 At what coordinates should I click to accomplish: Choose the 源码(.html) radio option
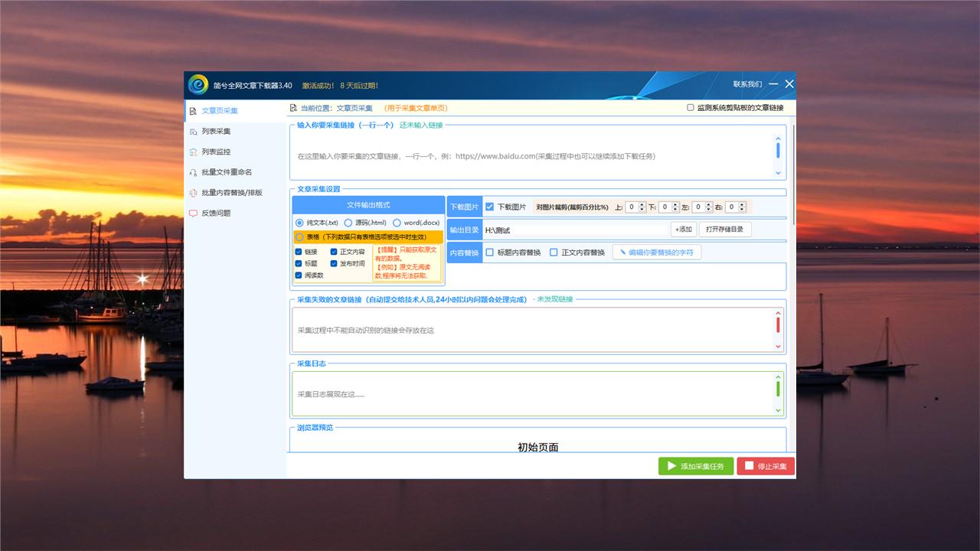348,223
